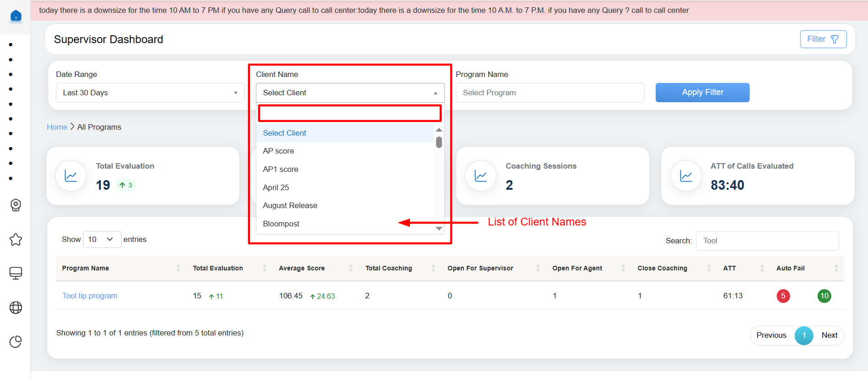Click the red Auto Fail badge showing 5
Image resolution: width=868 pixels, height=379 pixels.
coord(783,296)
